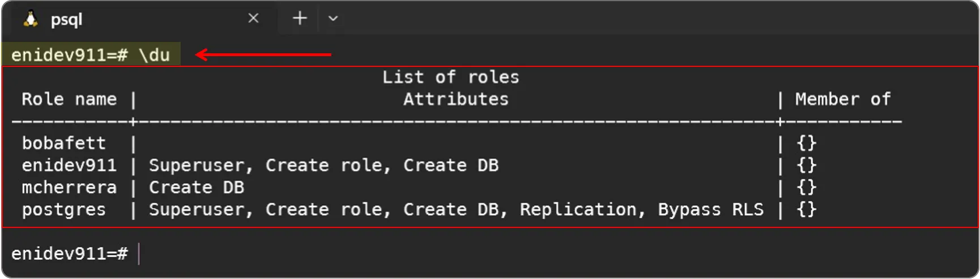Click the "Attributes" column header
The image size is (980, 279).
(455, 99)
